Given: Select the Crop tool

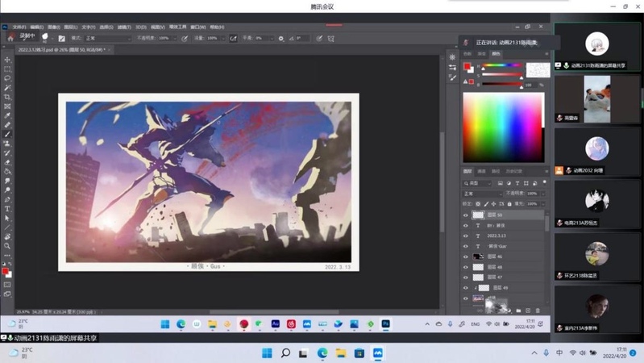Looking at the screenshot, I should coord(7,97).
